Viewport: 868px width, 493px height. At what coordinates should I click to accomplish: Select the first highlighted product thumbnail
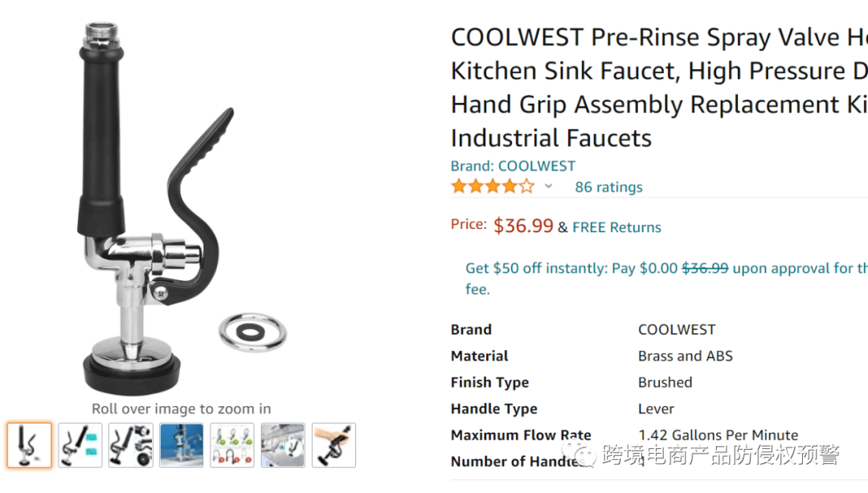pyautogui.click(x=30, y=445)
